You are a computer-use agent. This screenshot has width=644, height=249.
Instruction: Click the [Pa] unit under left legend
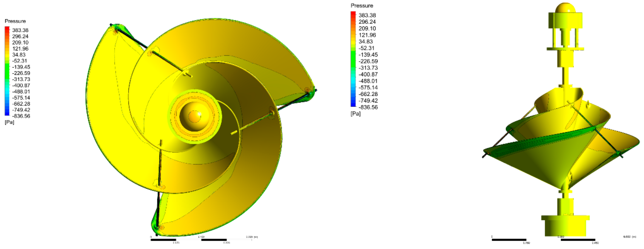(9, 122)
